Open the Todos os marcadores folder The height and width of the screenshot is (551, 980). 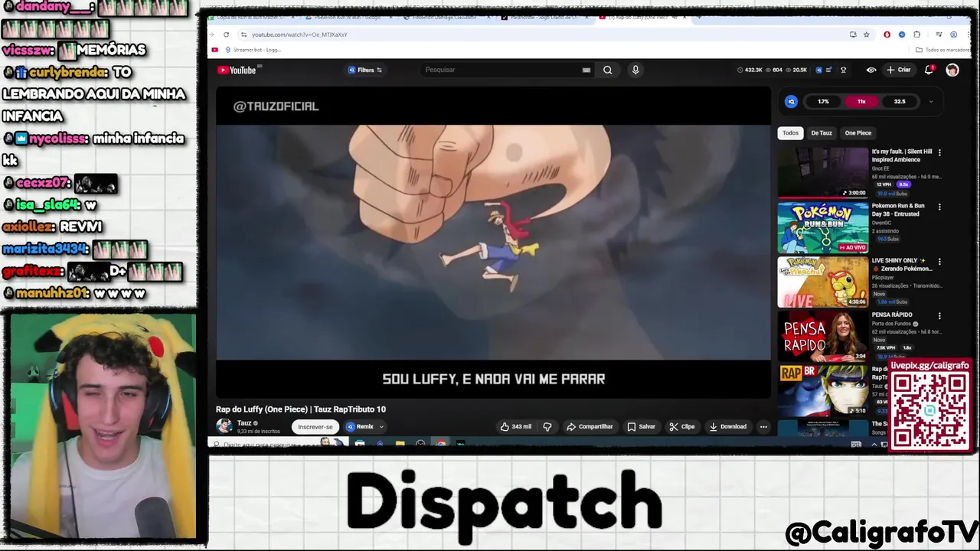coord(943,50)
